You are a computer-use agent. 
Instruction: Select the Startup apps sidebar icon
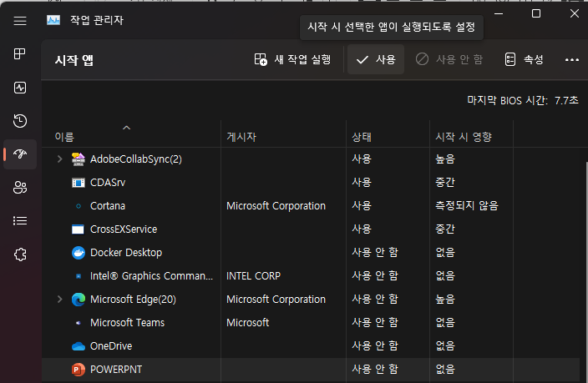click(x=20, y=154)
